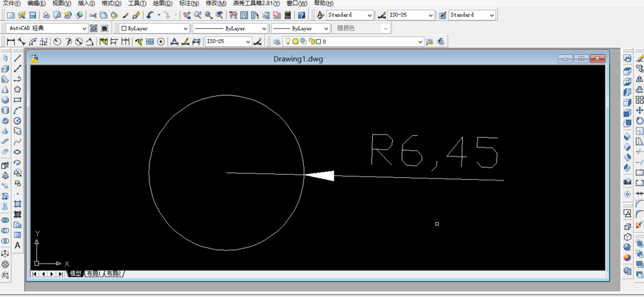This screenshot has height=297, width=644.
Task: Click the Cut scissors icon
Action: click(x=93, y=15)
